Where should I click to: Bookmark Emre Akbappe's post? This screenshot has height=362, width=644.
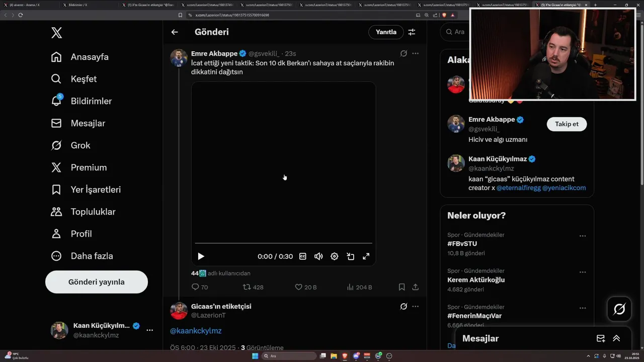[x=401, y=287]
